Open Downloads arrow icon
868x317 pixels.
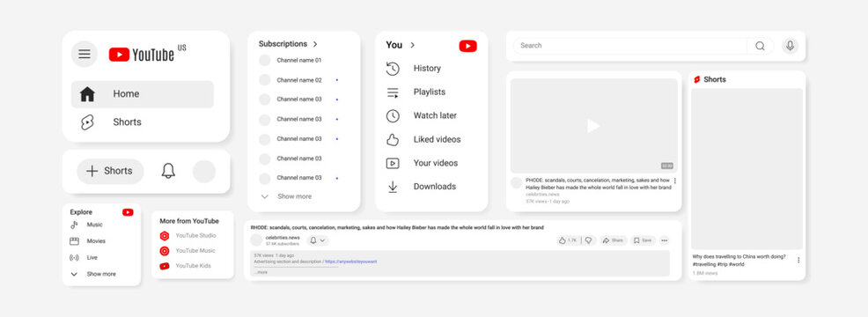[x=393, y=187]
